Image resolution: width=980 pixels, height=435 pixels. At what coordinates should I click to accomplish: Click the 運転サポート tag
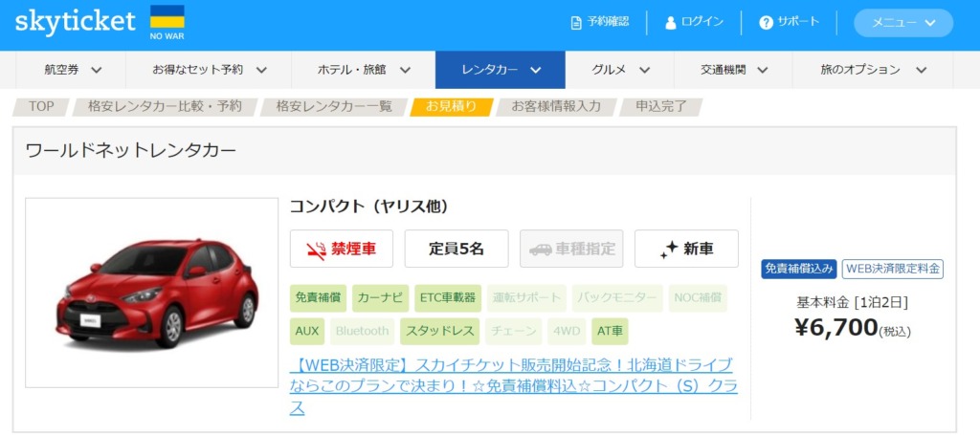point(526,298)
